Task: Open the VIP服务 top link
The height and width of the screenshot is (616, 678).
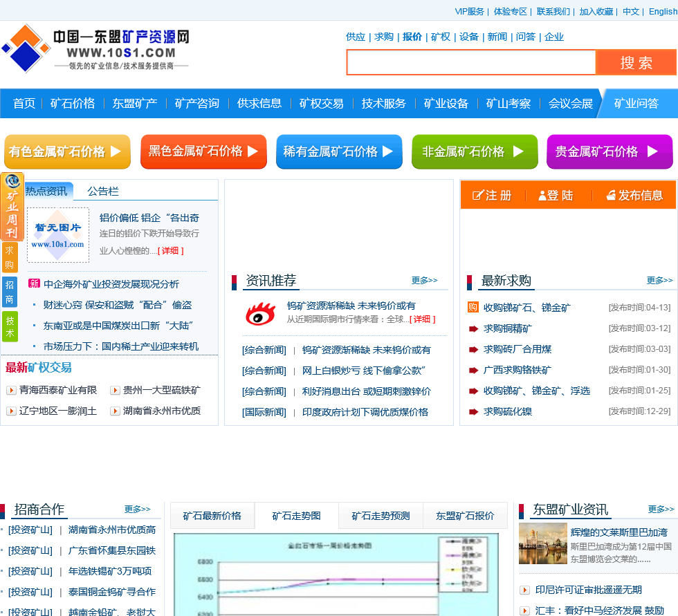Action: [x=469, y=12]
